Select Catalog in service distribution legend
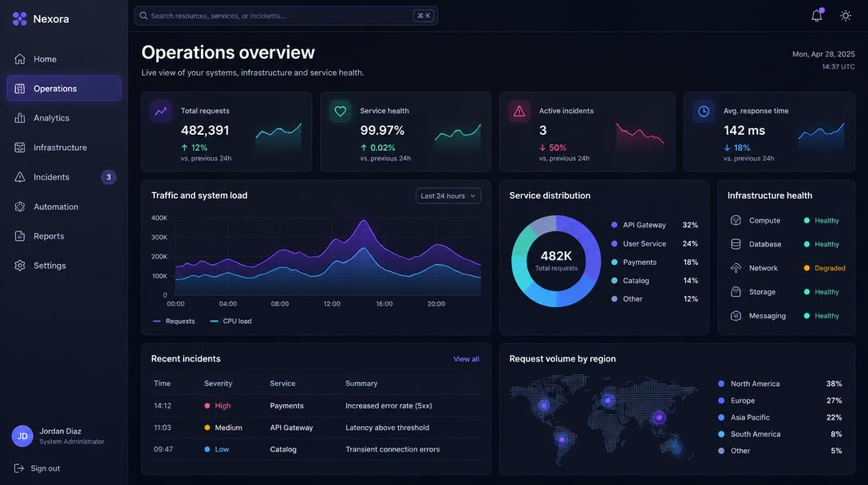 [654, 281]
